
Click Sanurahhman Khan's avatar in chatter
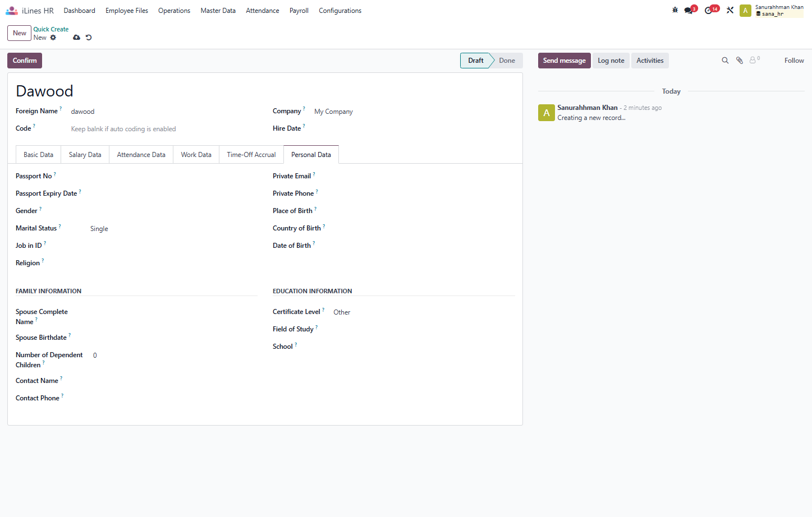pyautogui.click(x=547, y=113)
